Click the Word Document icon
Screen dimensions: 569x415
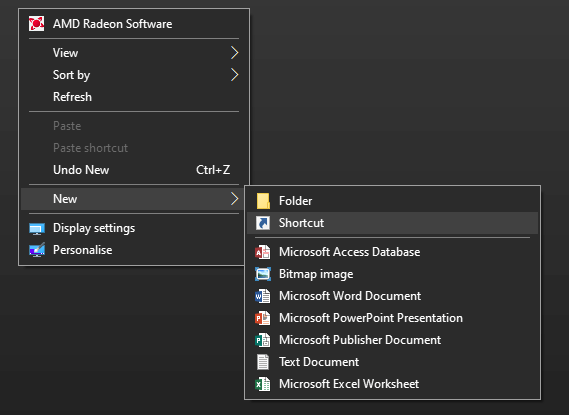[x=263, y=296]
